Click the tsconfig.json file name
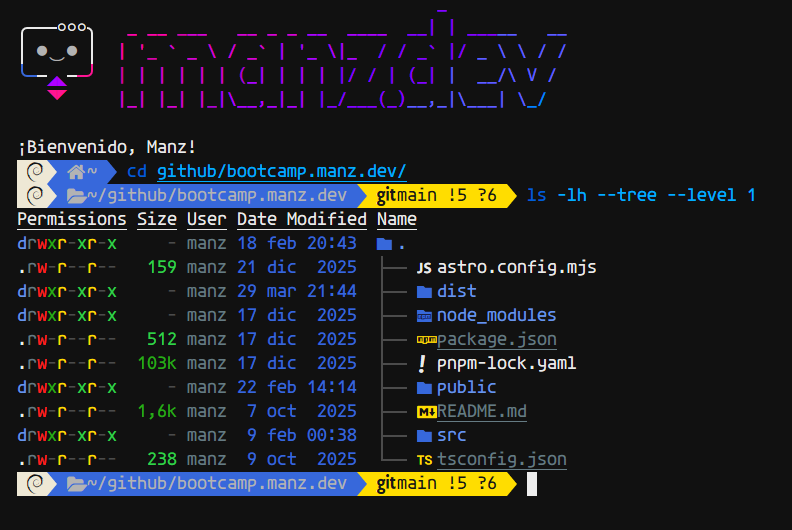This screenshot has height=530, width=792. pos(502,460)
